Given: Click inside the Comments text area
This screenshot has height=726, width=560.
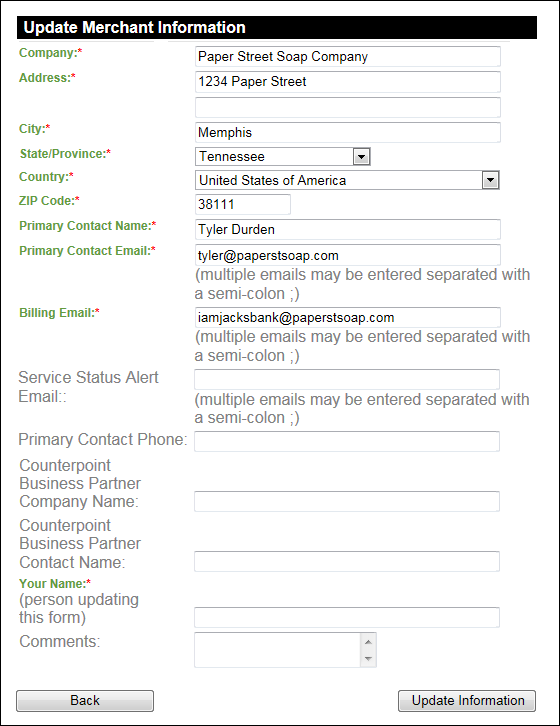Looking at the screenshot, I should 277,650.
